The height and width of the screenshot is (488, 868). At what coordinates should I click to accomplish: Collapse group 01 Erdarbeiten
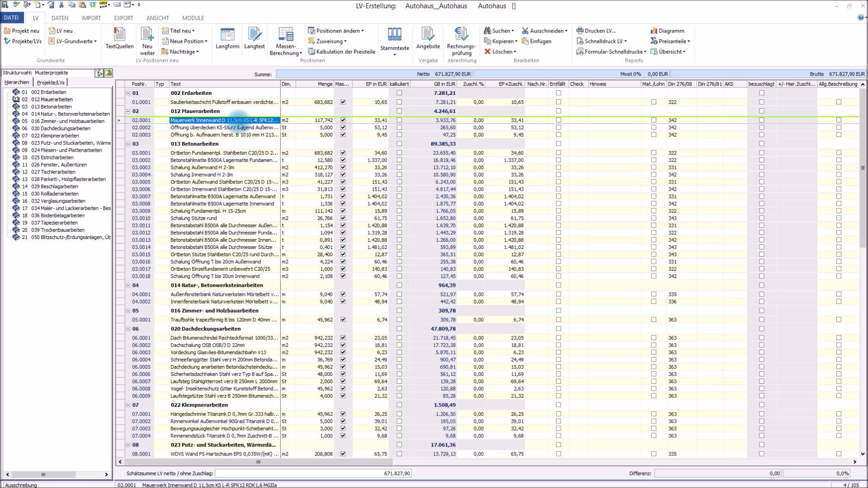[x=128, y=93]
